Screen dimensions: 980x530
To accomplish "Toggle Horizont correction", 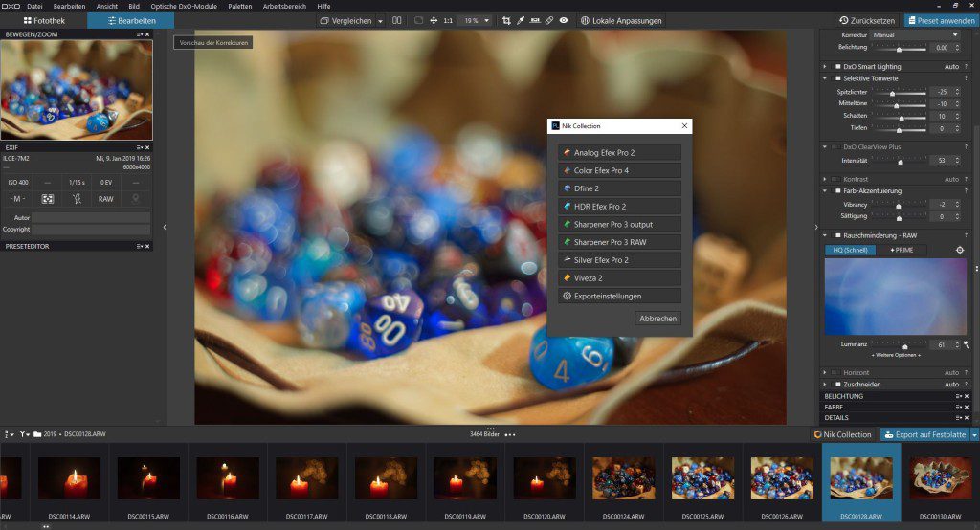I will coord(838,372).
